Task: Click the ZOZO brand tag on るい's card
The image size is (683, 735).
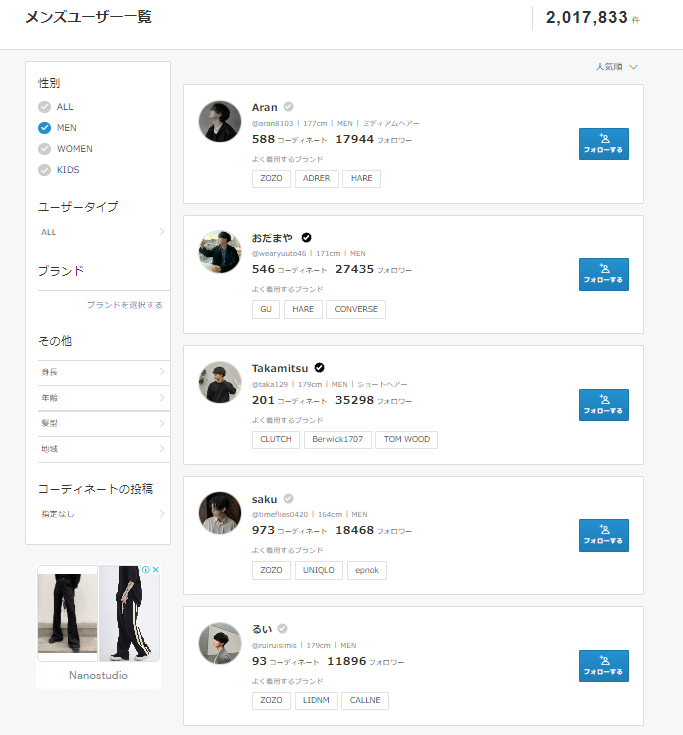Action: [271, 701]
